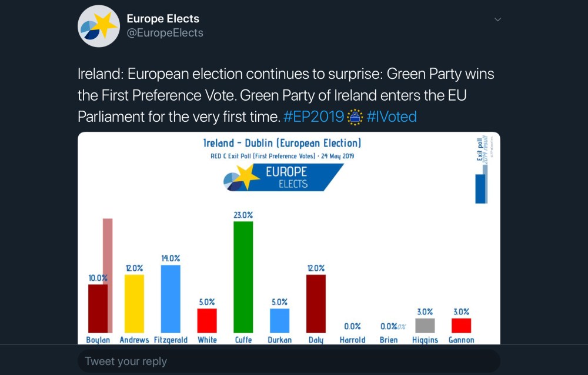Click the RED C Exit Poll subtitle
This screenshot has width=588, height=375.
282,156
